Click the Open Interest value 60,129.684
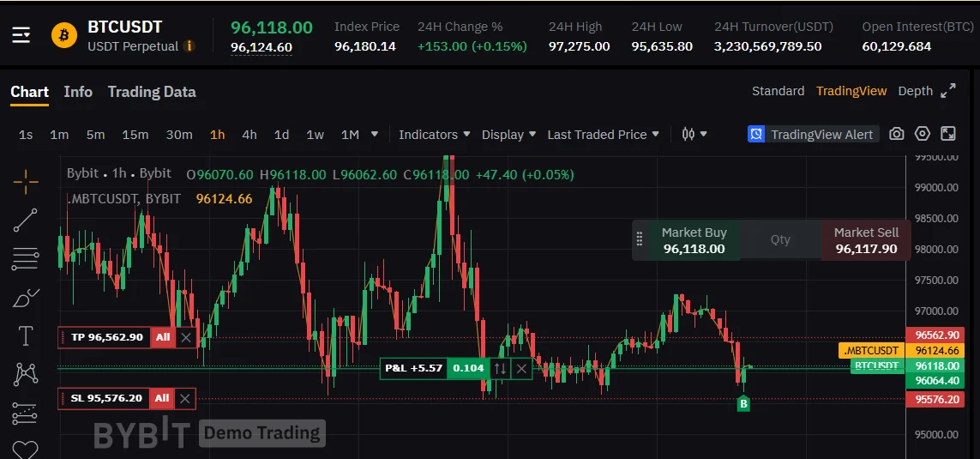 [x=897, y=46]
